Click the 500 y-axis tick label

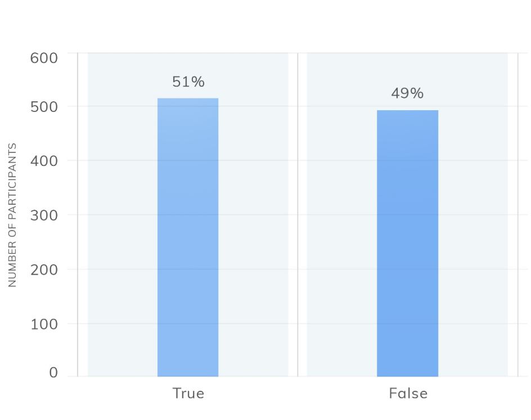pyautogui.click(x=44, y=107)
